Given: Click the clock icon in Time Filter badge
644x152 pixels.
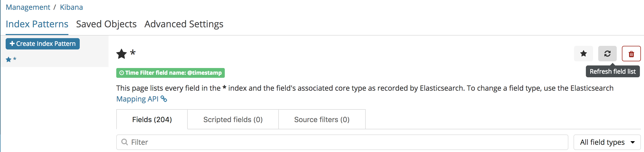Looking at the screenshot, I should point(122,73).
